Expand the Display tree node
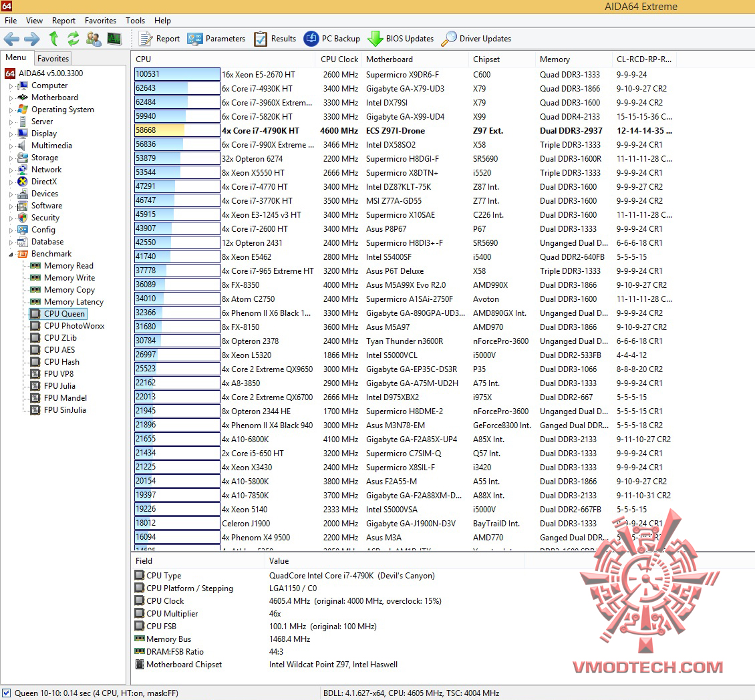Viewport: 755px width, 700px height. (x=11, y=134)
